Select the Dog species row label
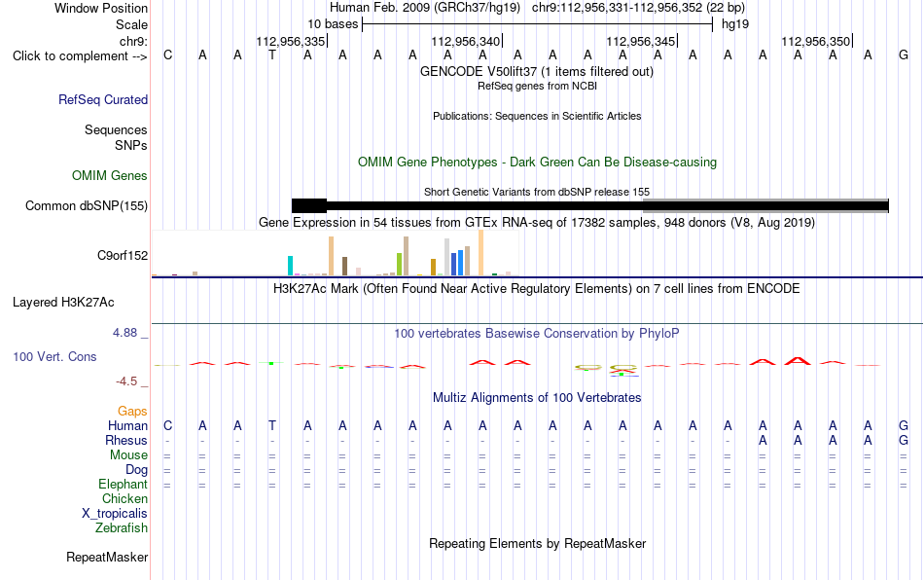 click(x=137, y=470)
